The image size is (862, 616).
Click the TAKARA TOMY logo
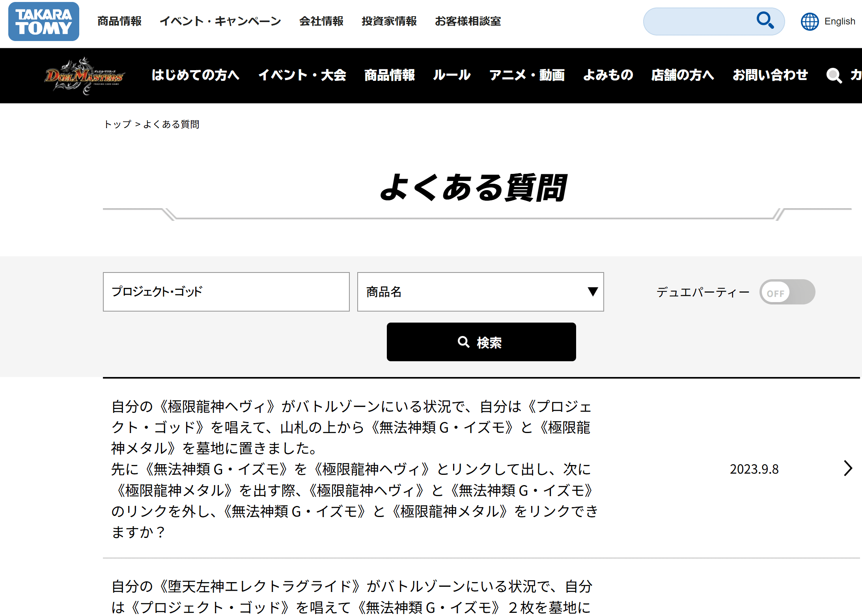[x=43, y=21]
